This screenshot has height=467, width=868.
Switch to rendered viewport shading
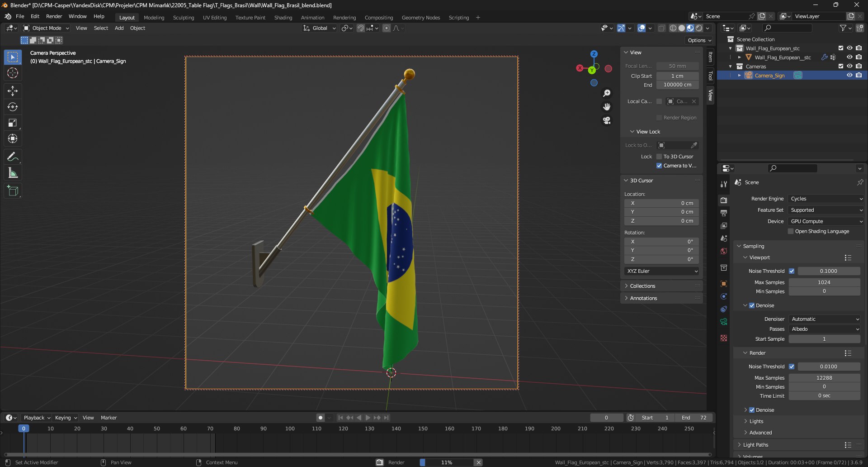point(699,28)
